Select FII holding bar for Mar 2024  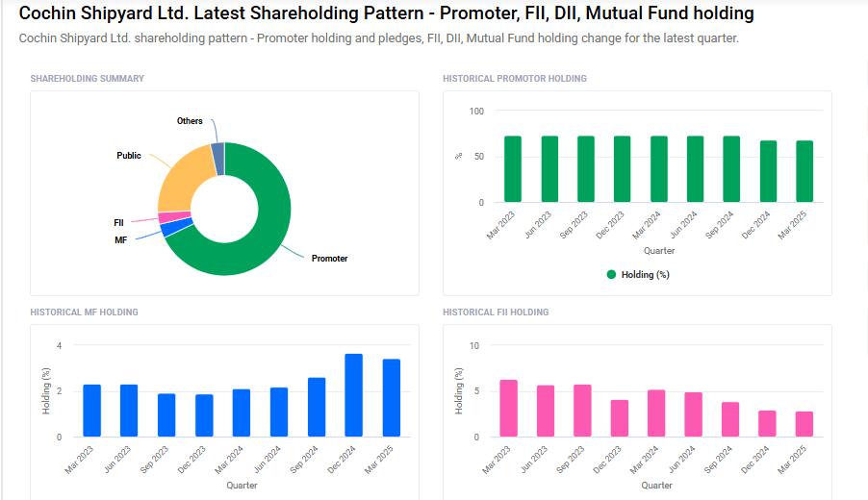656,413
